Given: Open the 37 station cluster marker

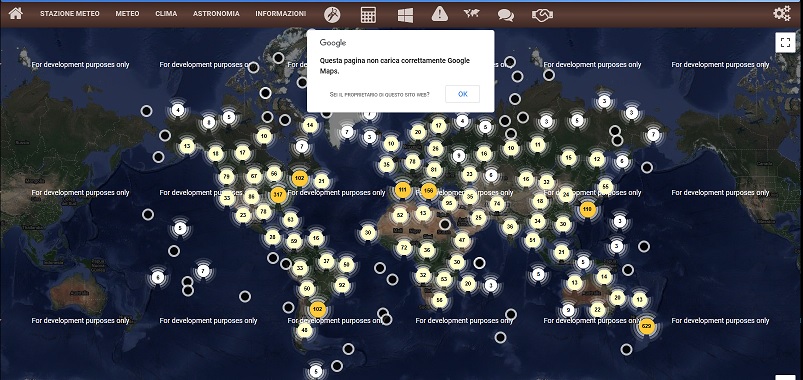Looking at the screenshot, I should pos(326,261).
